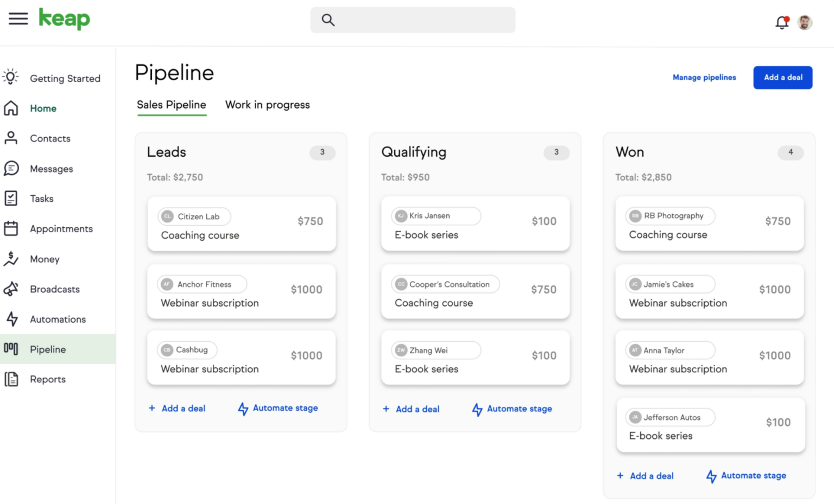The image size is (834, 504).
Task: Select the Sales Pipeline tab
Action: [172, 105]
